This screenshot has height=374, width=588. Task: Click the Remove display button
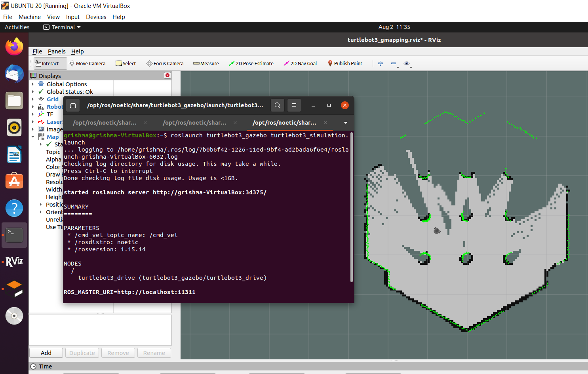point(118,353)
